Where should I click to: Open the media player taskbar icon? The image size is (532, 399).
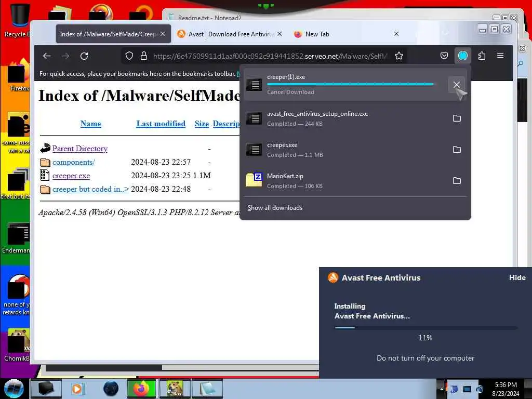click(77, 389)
